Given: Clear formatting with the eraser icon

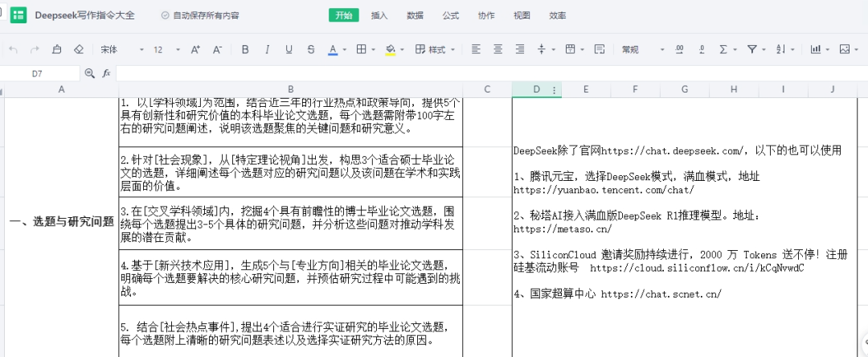Looking at the screenshot, I should click(79, 50).
